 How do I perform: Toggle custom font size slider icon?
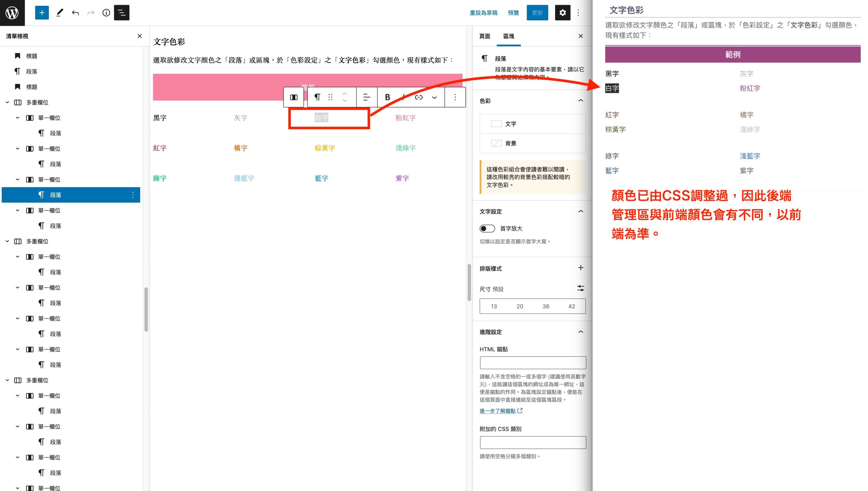coord(581,289)
